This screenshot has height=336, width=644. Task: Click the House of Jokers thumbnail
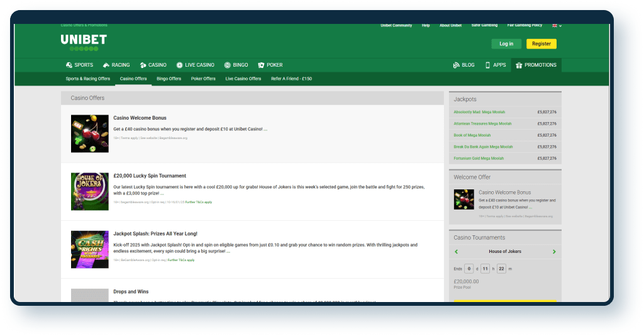[90, 191]
